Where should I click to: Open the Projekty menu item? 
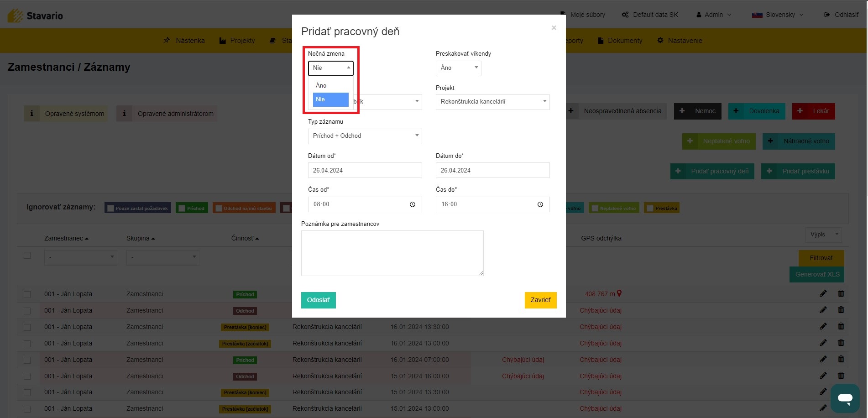pos(237,41)
